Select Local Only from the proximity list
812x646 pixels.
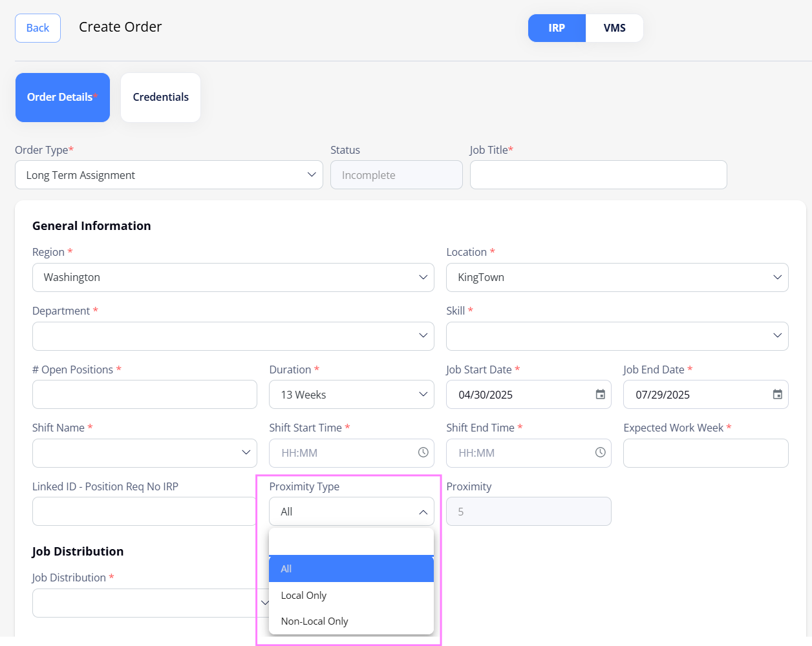304,595
